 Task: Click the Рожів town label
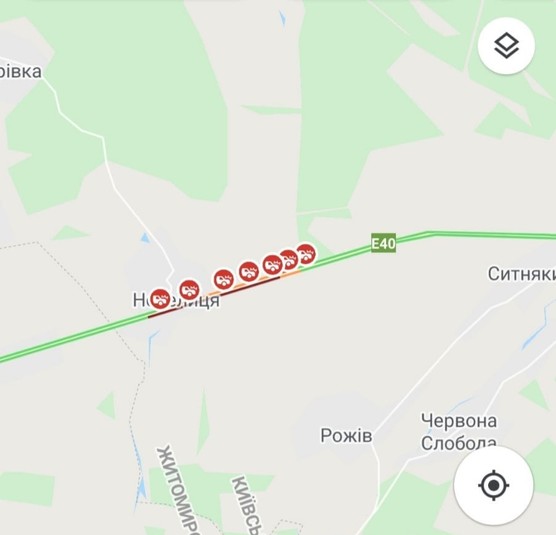(346, 435)
